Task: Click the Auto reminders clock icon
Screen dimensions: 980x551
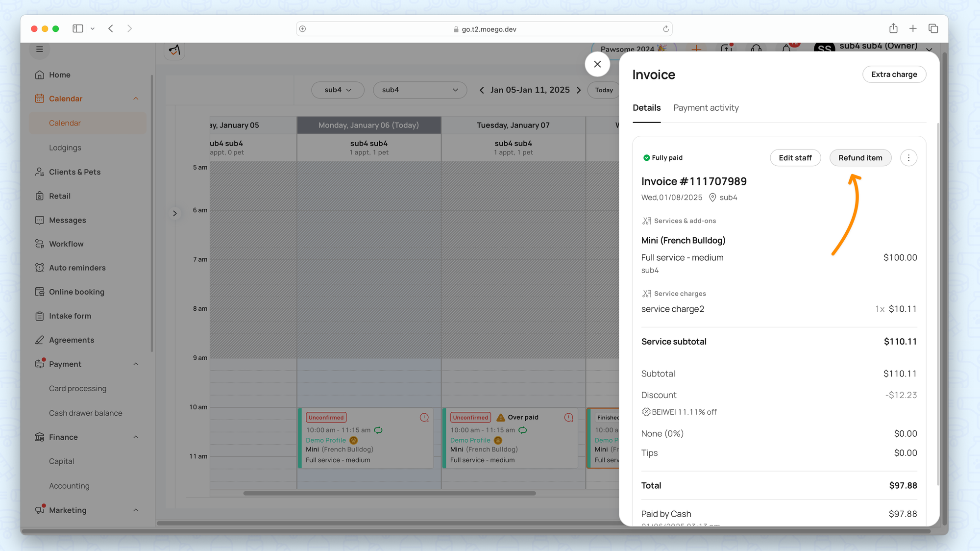Action: [40, 268]
